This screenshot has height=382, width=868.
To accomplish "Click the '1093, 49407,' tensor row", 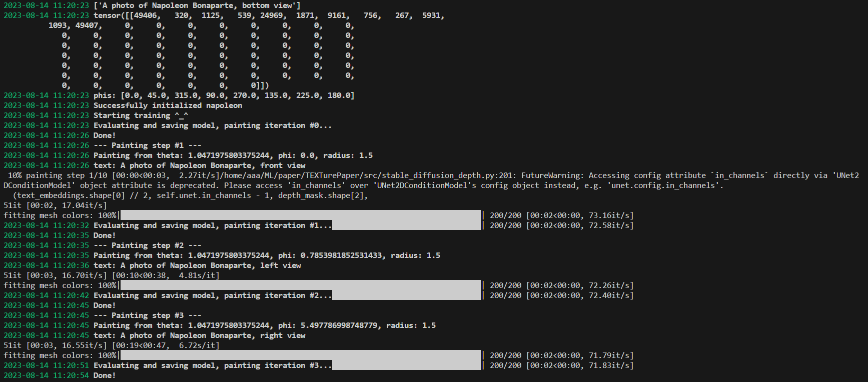I will [x=201, y=25].
